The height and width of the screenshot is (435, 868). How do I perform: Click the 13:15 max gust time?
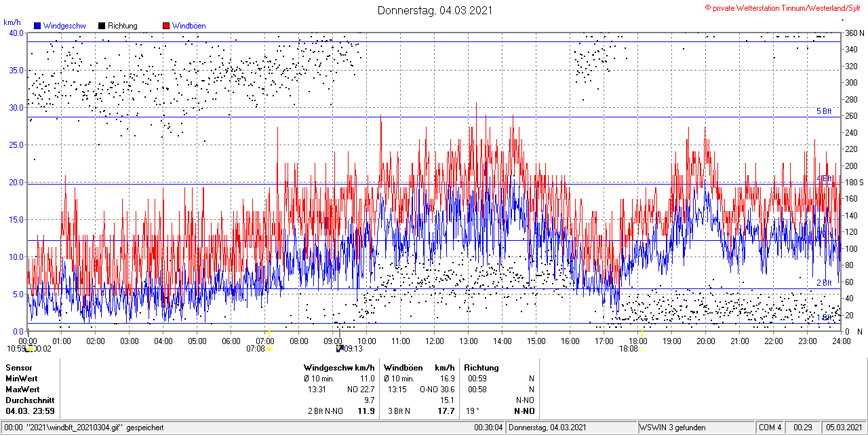click(x=397, y=389)
